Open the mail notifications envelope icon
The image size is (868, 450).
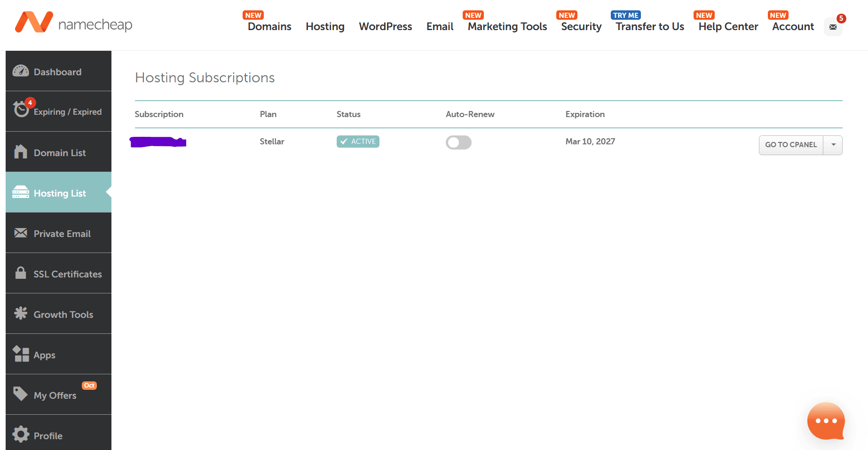point(833,27)
